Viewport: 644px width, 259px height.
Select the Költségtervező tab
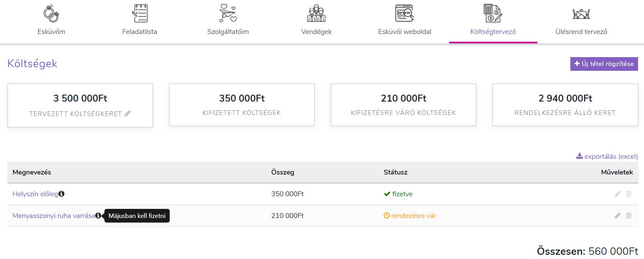click(x=493, y=22)
